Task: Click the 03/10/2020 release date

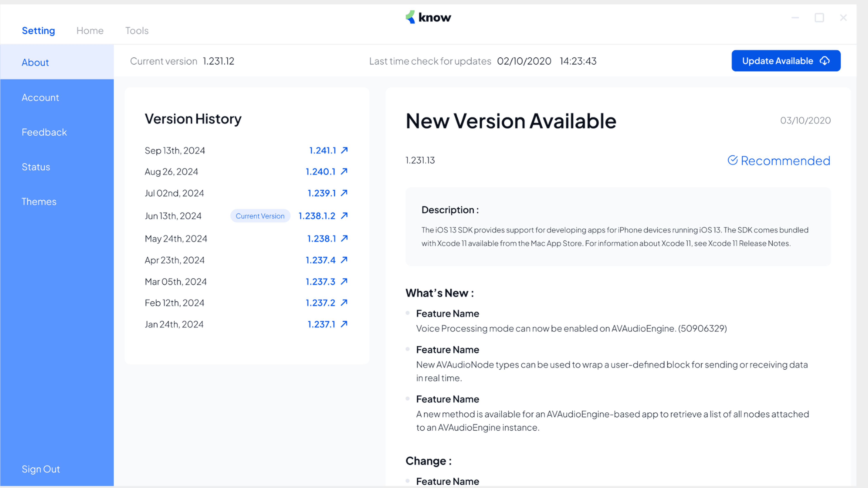Action: coord(805,121)
